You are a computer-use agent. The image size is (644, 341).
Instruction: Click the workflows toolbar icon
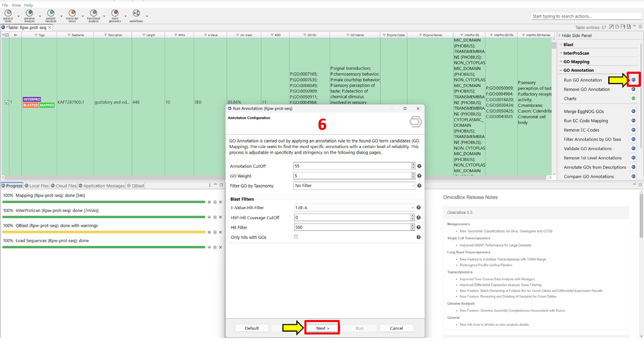[x=136, y=13]
